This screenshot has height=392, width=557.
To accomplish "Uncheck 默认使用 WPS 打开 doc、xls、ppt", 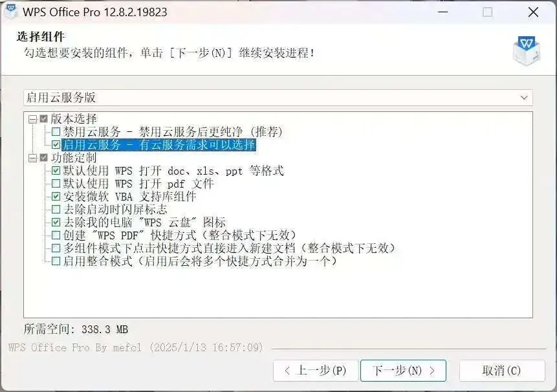I will (56, 170).
